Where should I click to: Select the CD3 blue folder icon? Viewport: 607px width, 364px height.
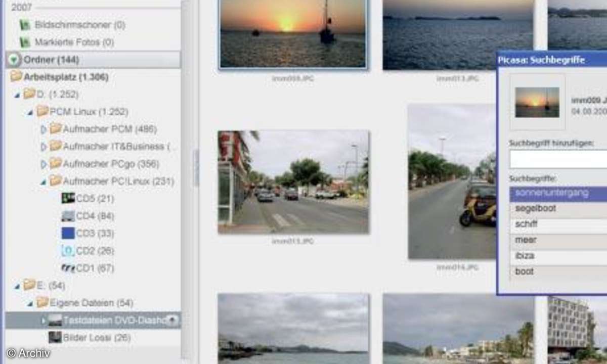(x=68, y=233)
